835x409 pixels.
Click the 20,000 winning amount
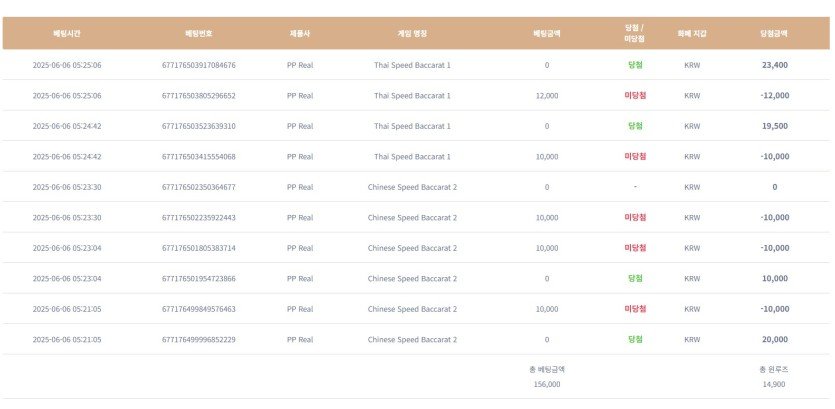tap(774, 339)
